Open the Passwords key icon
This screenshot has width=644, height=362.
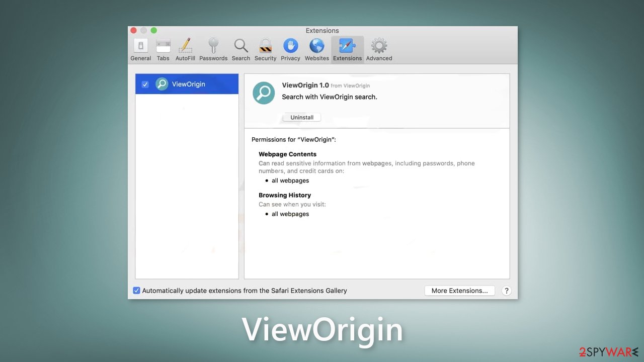[213, 48]
